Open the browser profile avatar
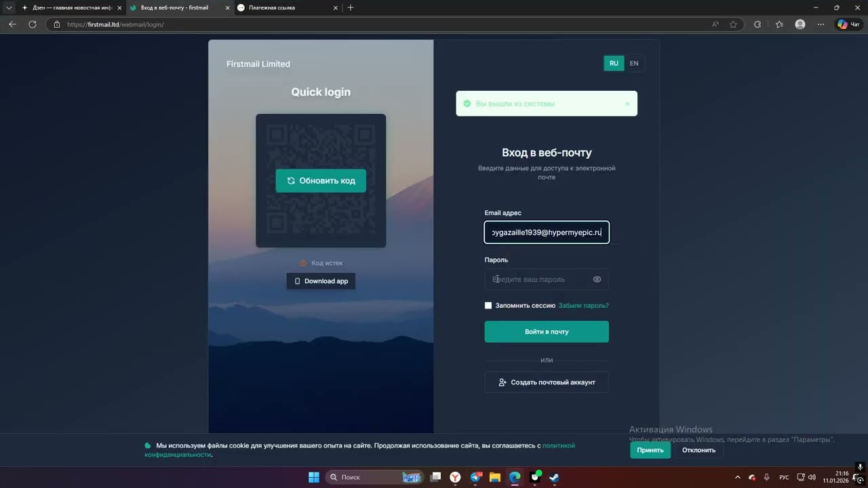868x488 pixels. click(x=800, y=24)
